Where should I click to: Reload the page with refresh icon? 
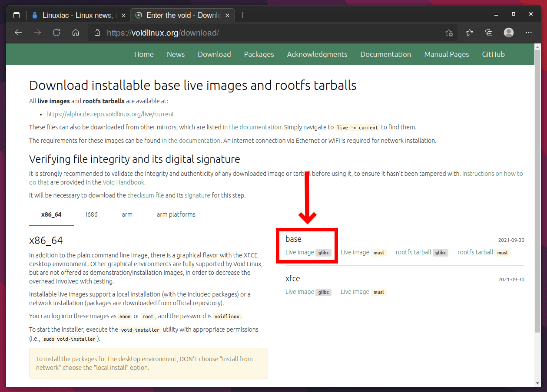[x=56, y=33]
